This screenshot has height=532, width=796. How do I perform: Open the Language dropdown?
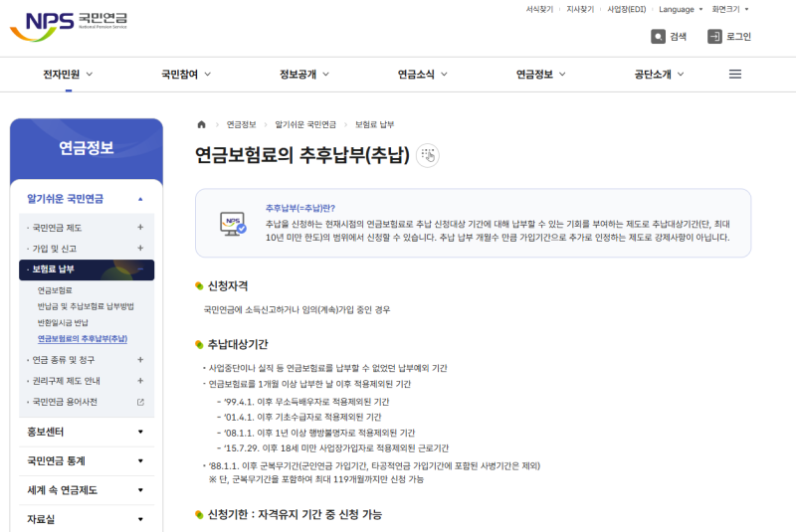(x=681, y=9)
